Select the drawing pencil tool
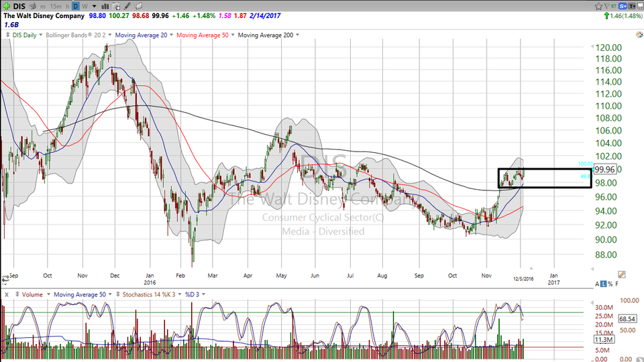The height and width of the screenshot is (362, 644). click(127, 6)
